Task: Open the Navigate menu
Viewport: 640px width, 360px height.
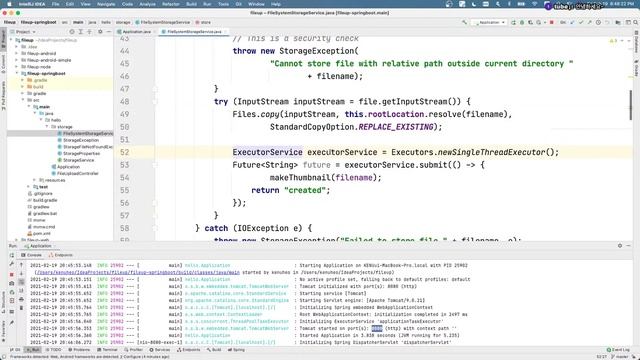Action: tap(106, 4)
